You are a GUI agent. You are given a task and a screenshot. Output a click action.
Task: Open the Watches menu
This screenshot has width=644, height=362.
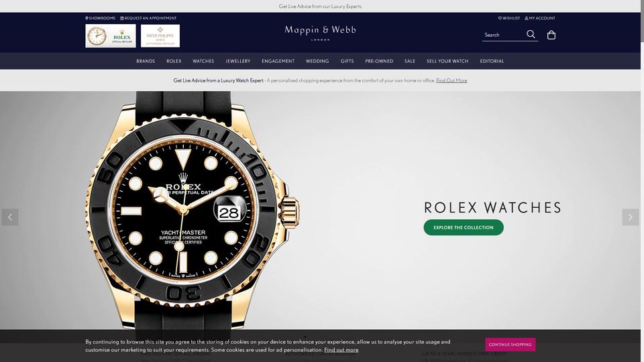[203, 61]
